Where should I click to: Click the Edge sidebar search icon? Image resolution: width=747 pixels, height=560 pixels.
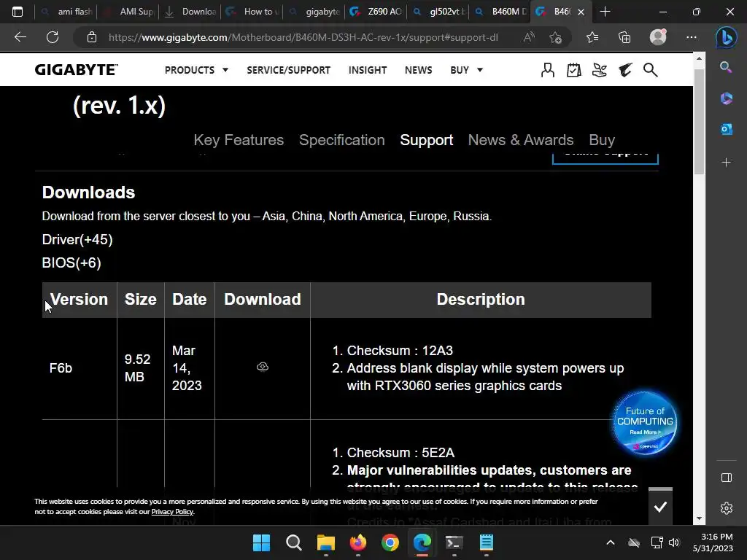(x=726, y=67)
